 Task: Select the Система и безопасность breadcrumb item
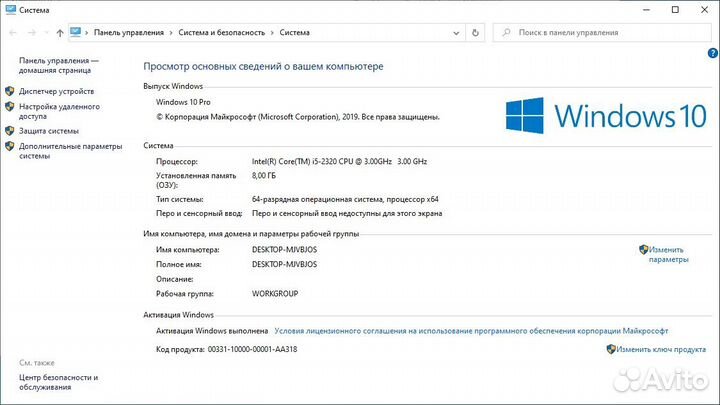(222, 32)
